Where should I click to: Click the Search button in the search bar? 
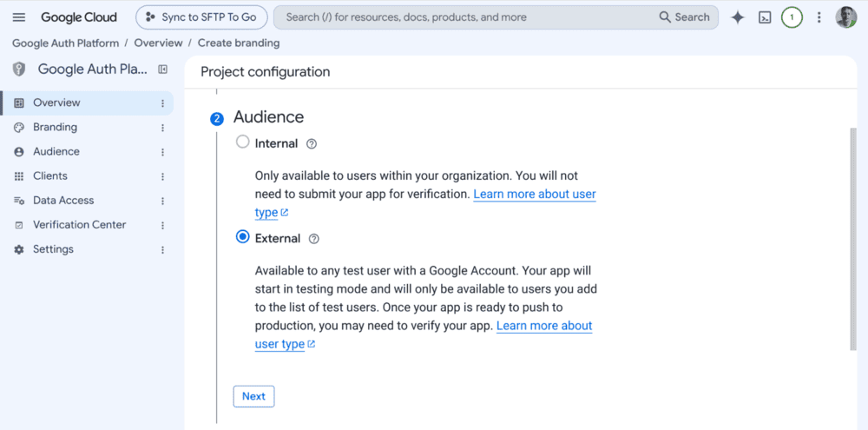(x=684, y=17)
